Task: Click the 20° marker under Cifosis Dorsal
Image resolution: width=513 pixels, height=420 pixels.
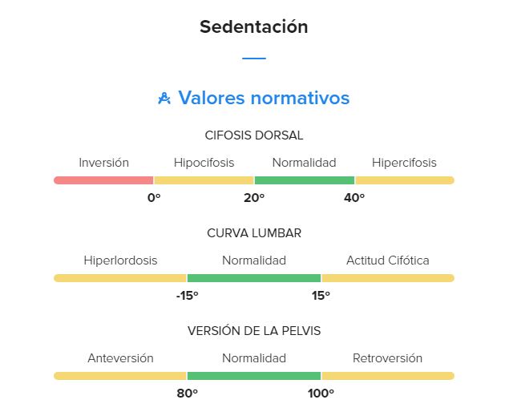Action: [x=254, y=198]
